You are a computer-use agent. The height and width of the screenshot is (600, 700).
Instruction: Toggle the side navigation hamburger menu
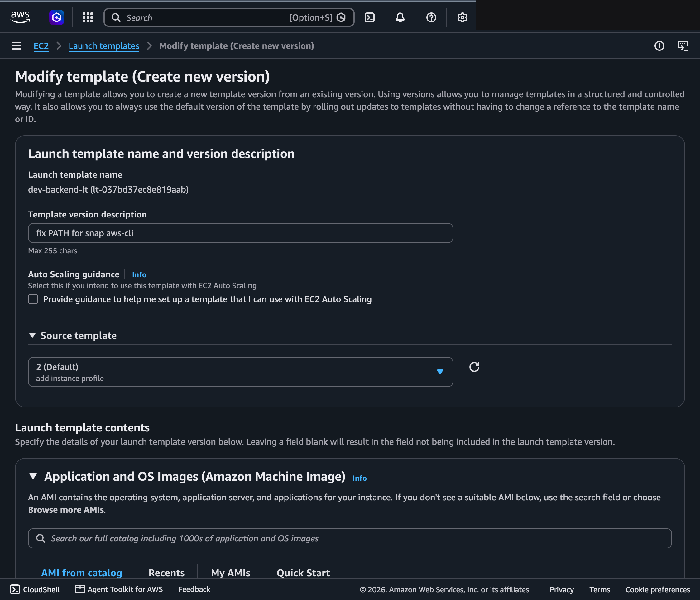click(x=17, y=46)
